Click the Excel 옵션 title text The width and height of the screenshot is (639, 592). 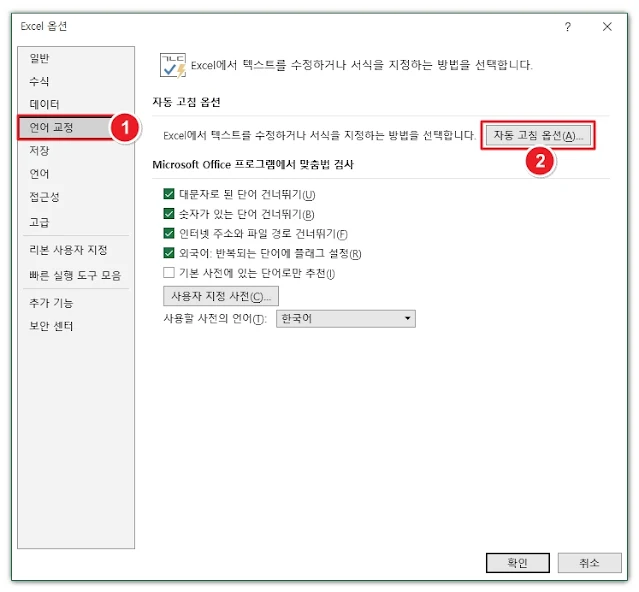point(44,26)
